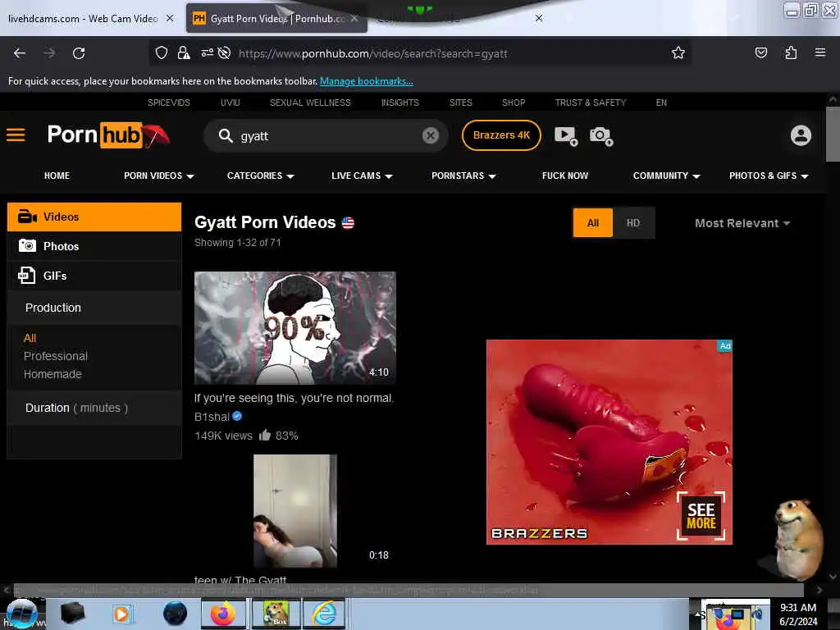Open the tracking protection shield icon
This screenshot has height=630, width=840.
[162, 52]
